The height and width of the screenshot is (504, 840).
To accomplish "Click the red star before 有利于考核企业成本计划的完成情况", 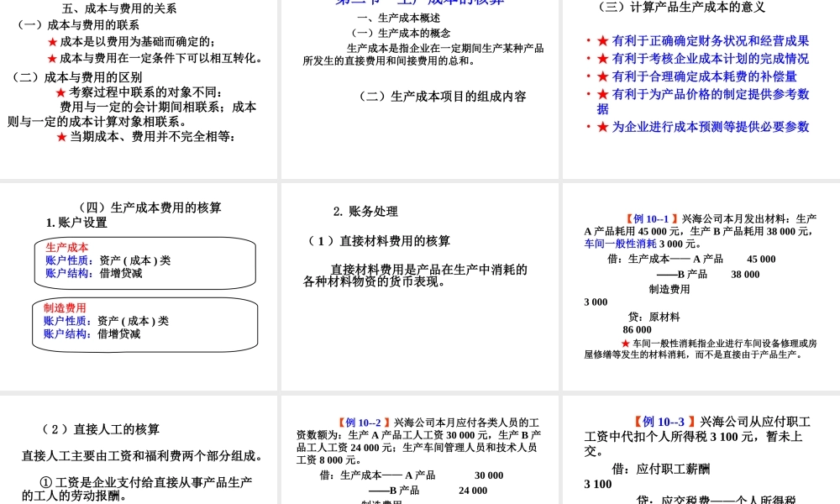I will [603, 59].
